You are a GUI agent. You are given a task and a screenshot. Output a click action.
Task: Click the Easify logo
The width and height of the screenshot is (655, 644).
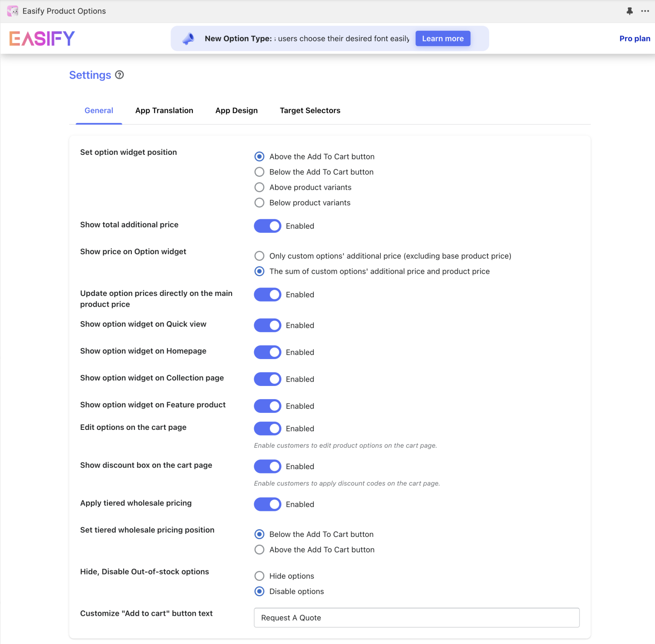click(x=41, y=38)
